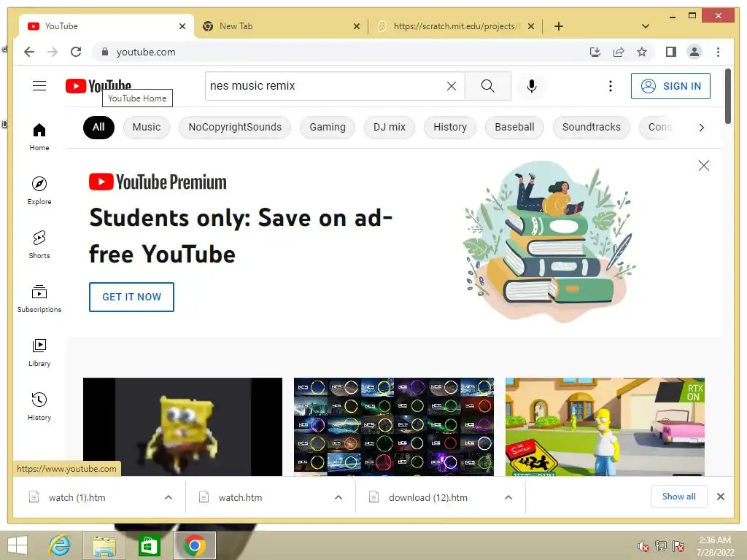Open File Explorer from taskbar
The height and width of the screenshot is (560, 747).
[104, 545]
